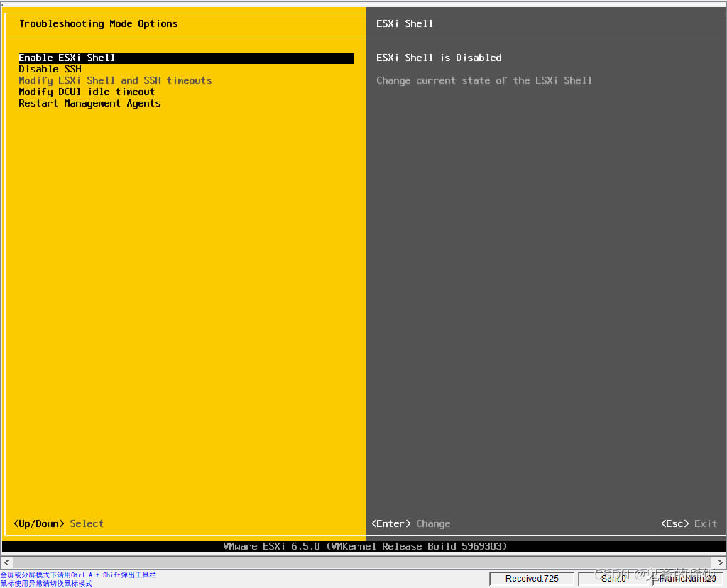Select Modify ESXi Shell and SSH timeouts

coord(116,80)
